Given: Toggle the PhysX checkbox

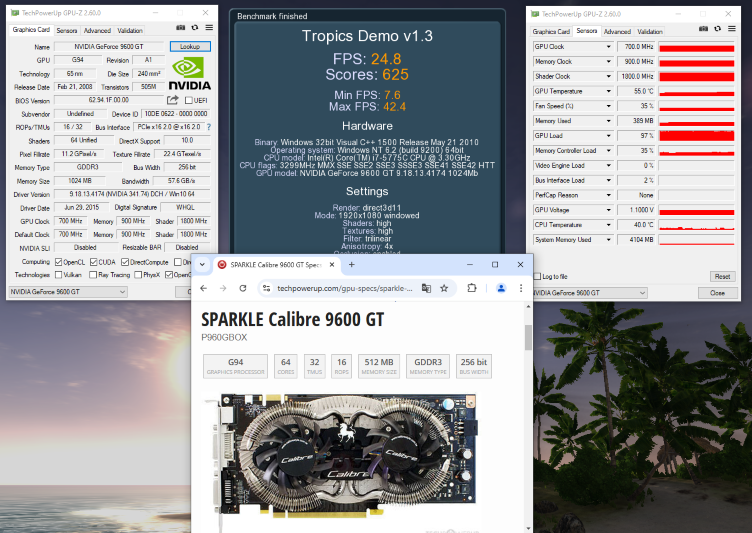Looking at the screenshot, I should tap(138, 275).
